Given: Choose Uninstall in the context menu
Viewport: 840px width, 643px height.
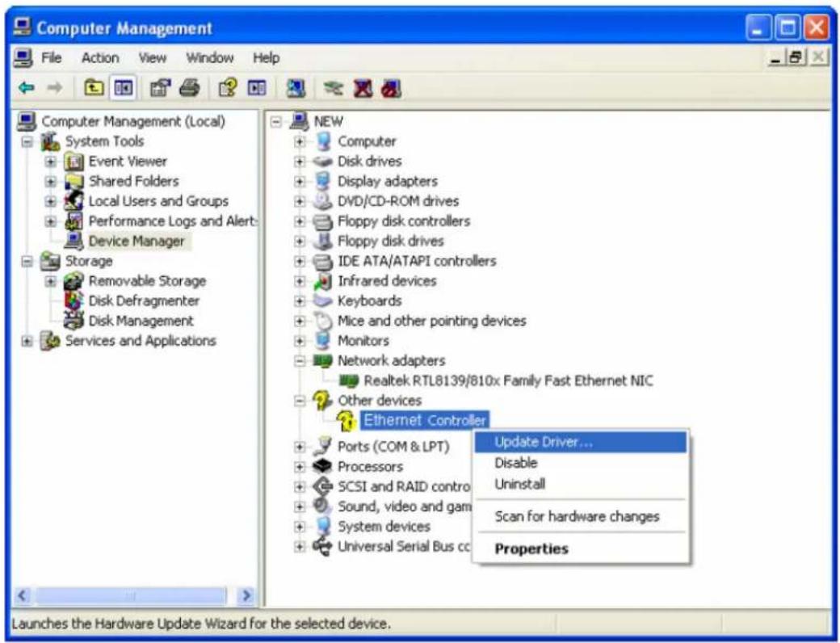Looking at the screenshot, I should (581, 485).
